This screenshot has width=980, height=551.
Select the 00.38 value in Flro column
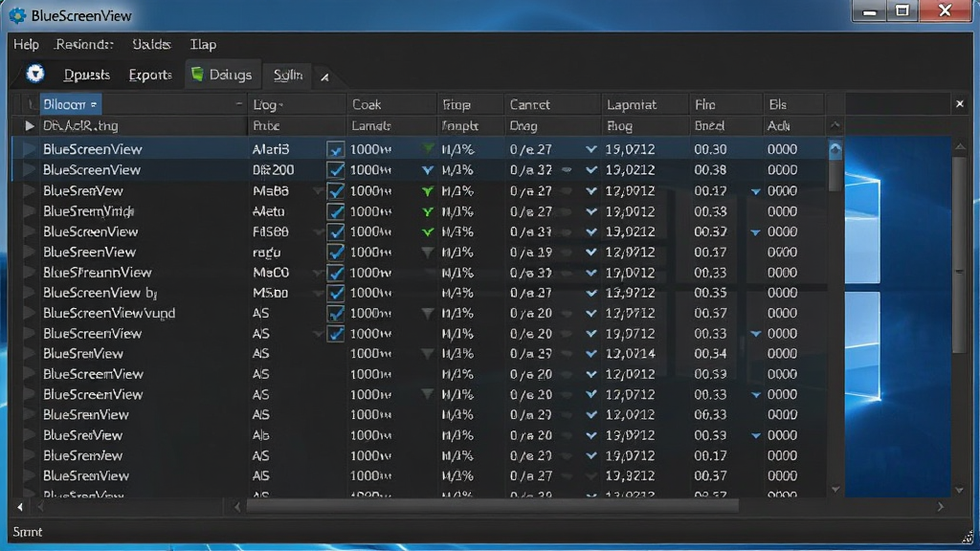[x=710, y=170]
